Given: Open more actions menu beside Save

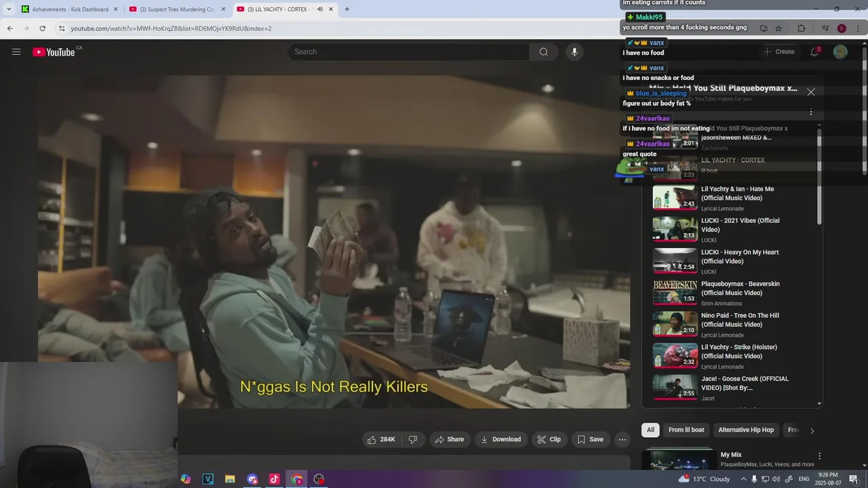Looking at the screenshot, I should tap(623, 439).
